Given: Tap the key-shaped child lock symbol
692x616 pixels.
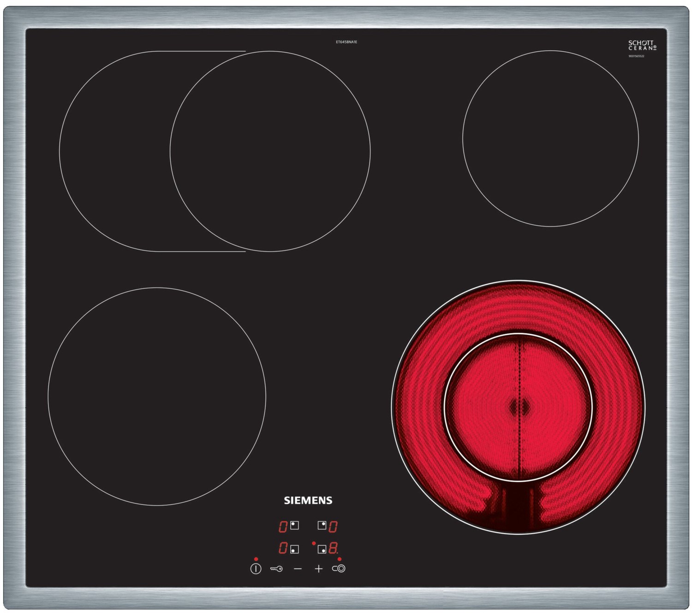Looking at the screenshot, I should click(x=276, y=569).
